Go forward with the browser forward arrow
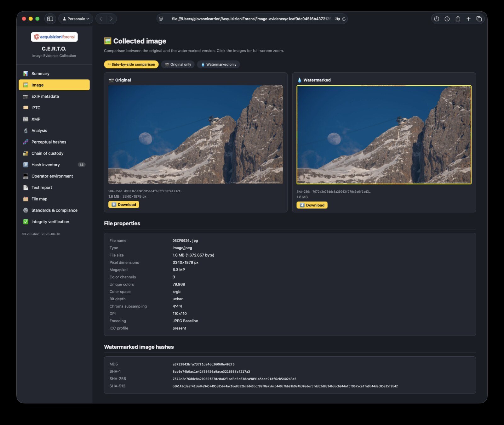The image size is (504, 425). 111,19
